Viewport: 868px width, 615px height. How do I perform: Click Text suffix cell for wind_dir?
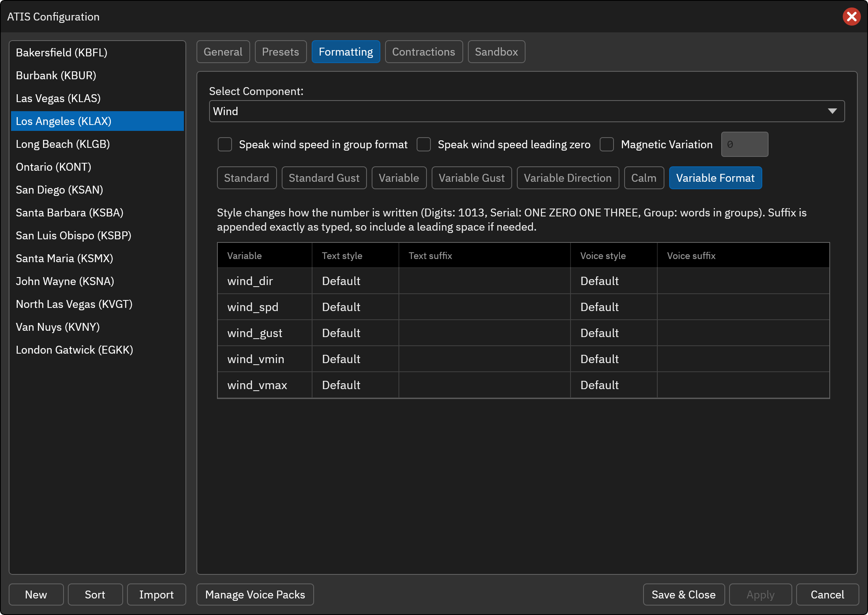(485, 281)
